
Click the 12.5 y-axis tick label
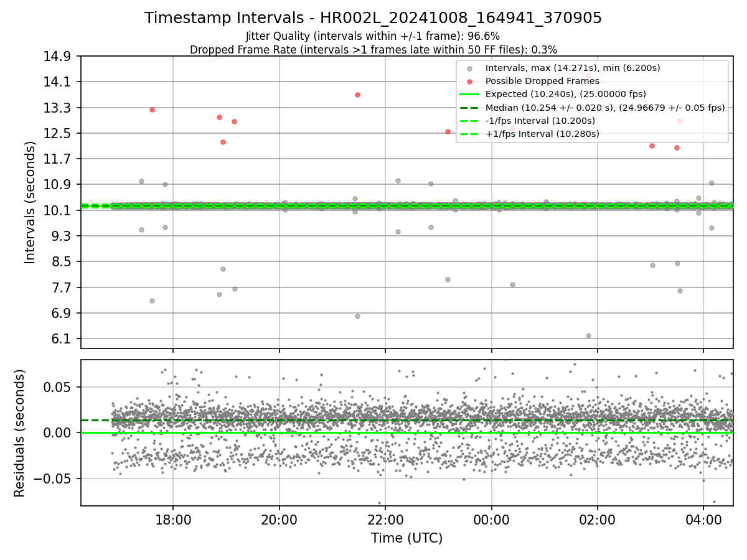tap(59, 133)
